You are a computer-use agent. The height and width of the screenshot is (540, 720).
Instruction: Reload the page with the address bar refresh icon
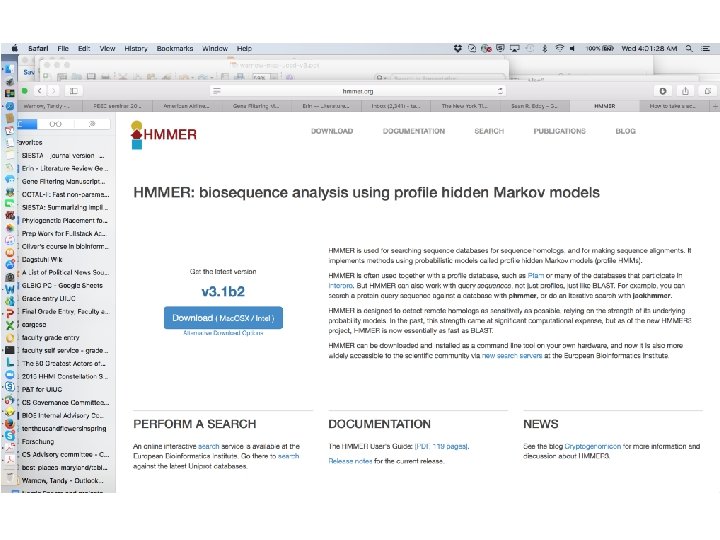[x=500, y=91]
